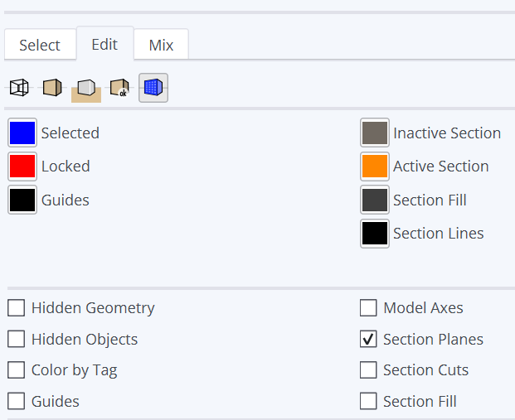Screen dimensions: 515x420
Task: Enable the Hidden Geometry checkbox
Action: click(16, 308)
